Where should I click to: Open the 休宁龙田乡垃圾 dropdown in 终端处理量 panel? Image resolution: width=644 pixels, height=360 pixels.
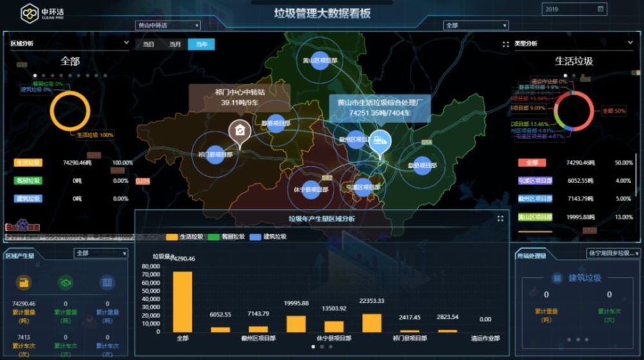tap(612, 254)
